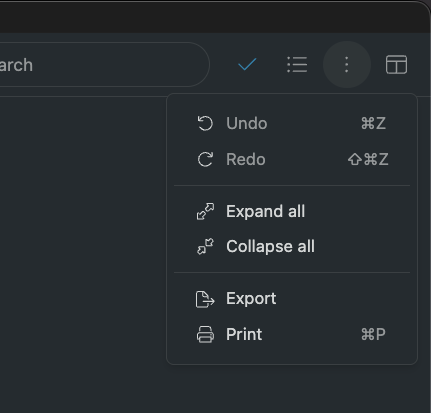Click the ⌘P shortcut label beside Print
Screen dimensions: 431x413
[373, 334]
